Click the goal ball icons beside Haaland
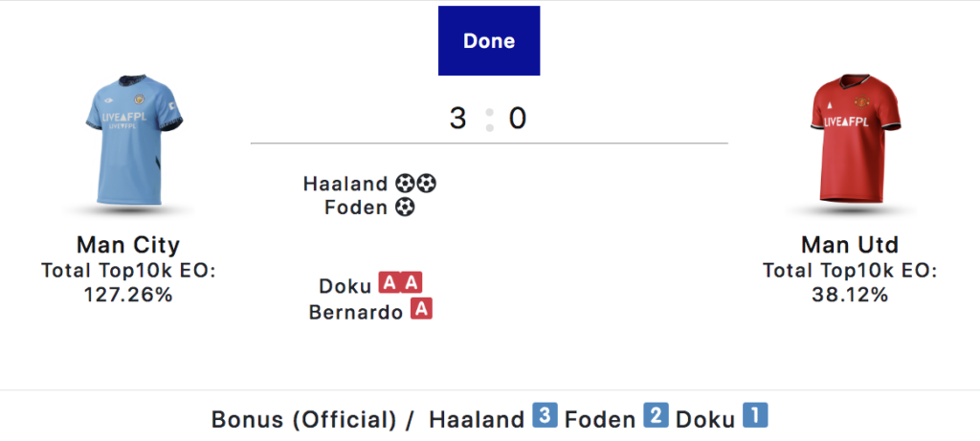This screenshot has height=441, width=980. point(414,183)
